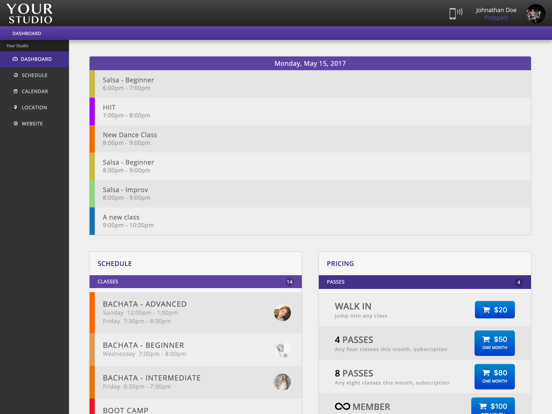The height and width of the screenshot is (414, 552).
Task: Click the Dashboard gauge icon in sidebar
Action: 15,59
